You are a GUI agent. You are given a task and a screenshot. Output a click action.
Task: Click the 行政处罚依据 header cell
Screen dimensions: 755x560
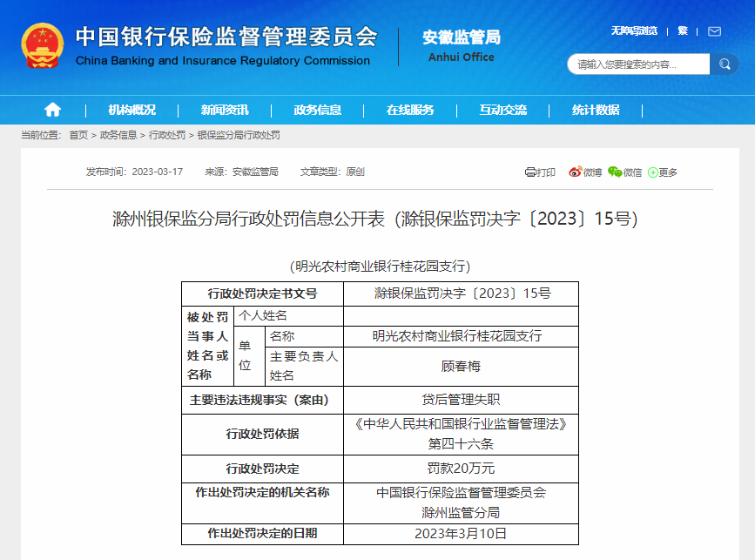tap(262, 434)
